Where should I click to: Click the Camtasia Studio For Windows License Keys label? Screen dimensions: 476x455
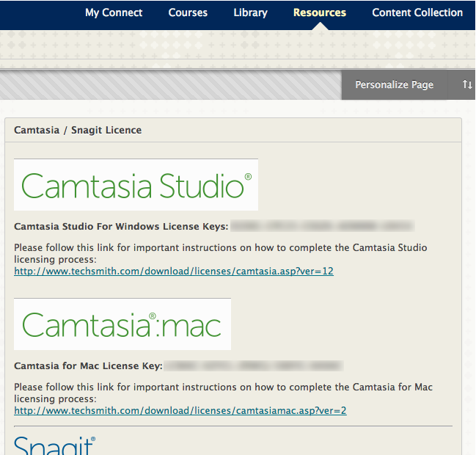coord(121,227)
